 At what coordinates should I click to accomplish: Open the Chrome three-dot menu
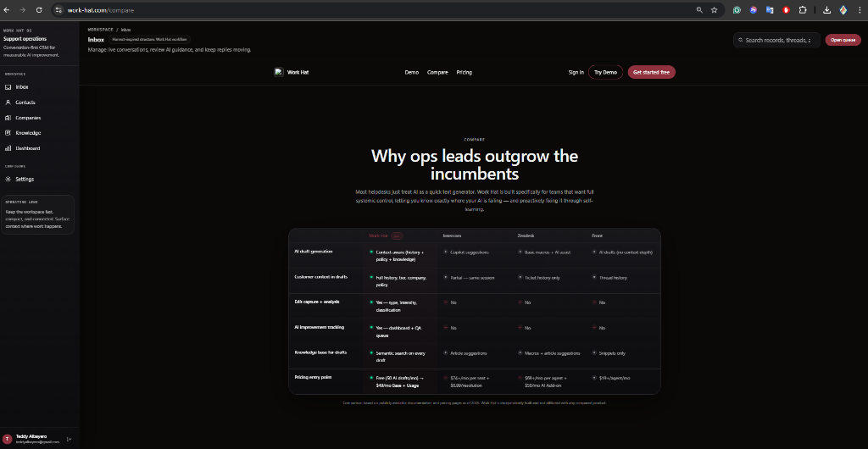click(860, 10)
